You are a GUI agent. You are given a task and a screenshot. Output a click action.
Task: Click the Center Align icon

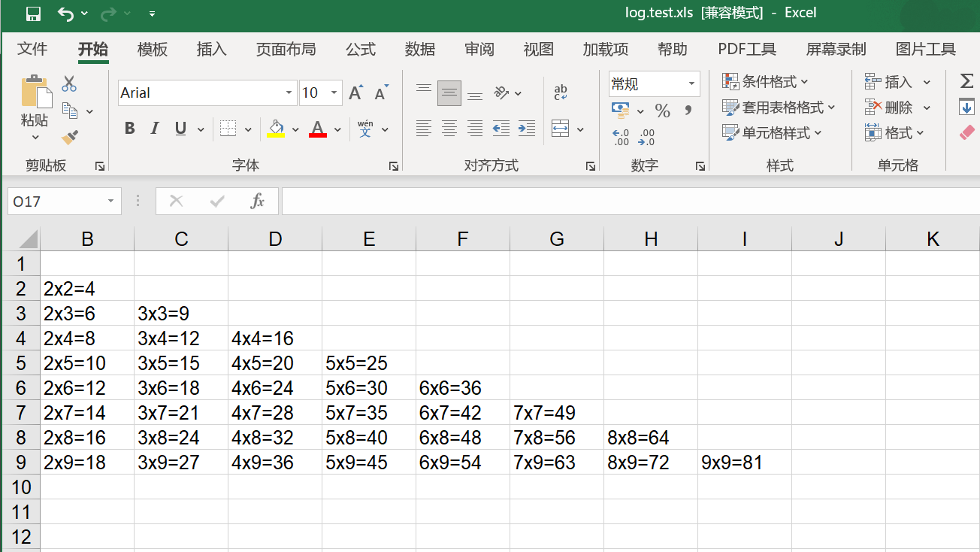pos(449,128)
